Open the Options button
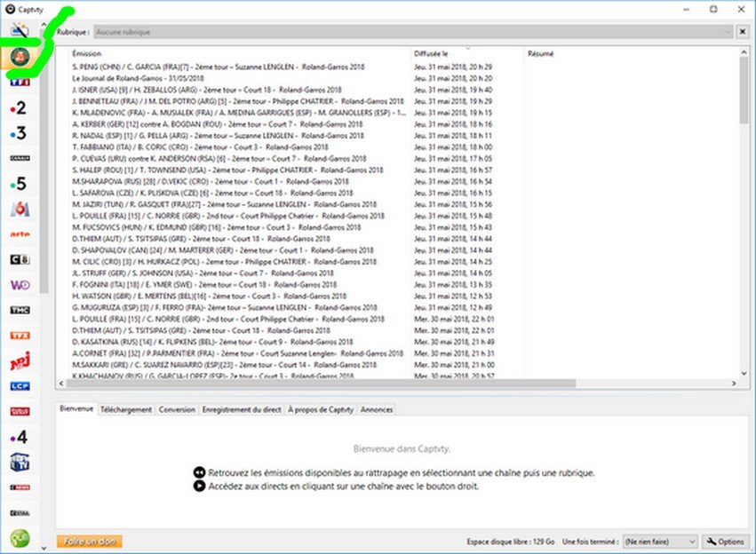 tap(725, 542)
